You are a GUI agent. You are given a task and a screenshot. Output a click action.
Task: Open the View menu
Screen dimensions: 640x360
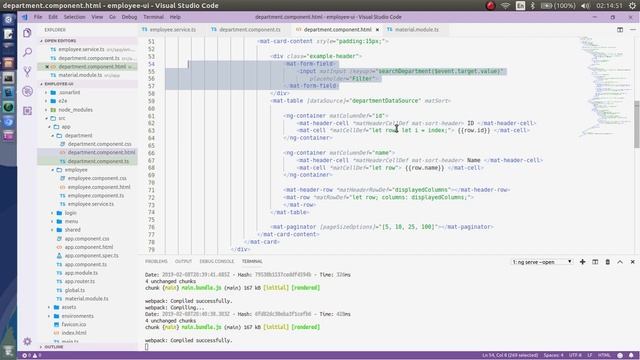tap(97, 17)
